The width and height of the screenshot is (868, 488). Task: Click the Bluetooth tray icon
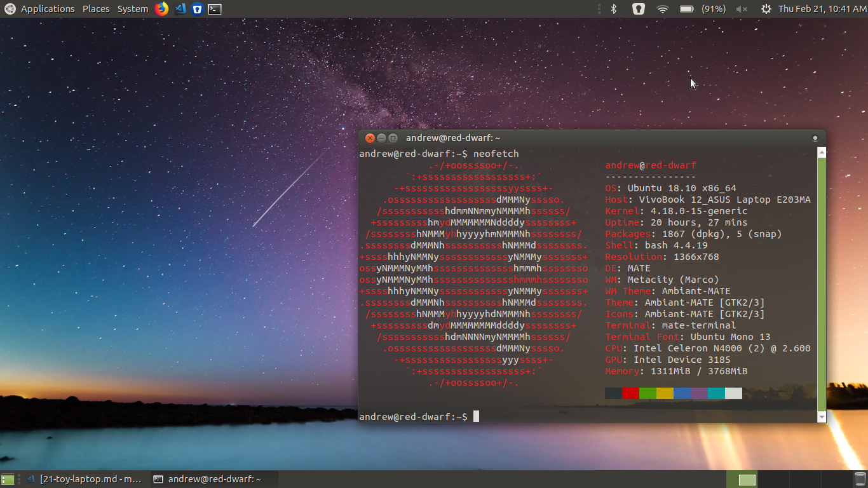click(614, 9)
